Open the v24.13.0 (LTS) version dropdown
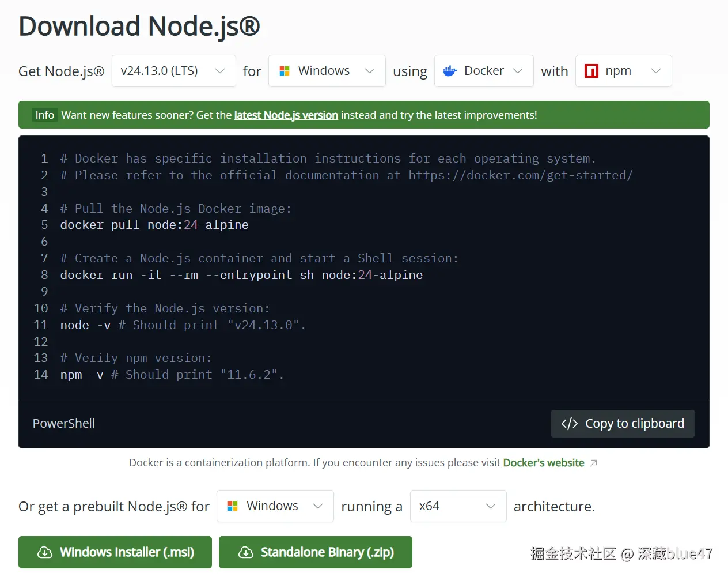This screenshot has height=577, width=728. click(x=173, y=70)
